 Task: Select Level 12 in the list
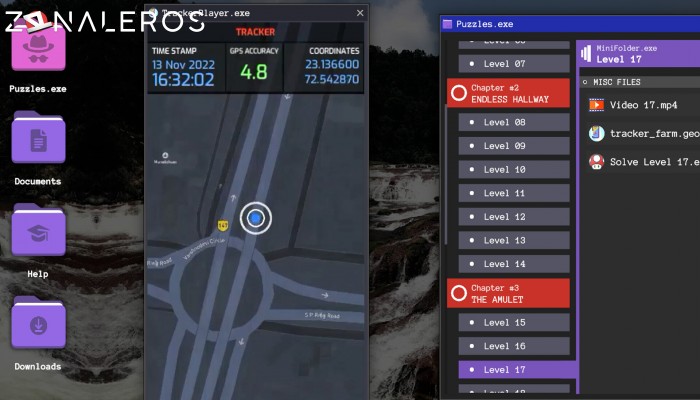pyautogui.click(x=513, y=217)
